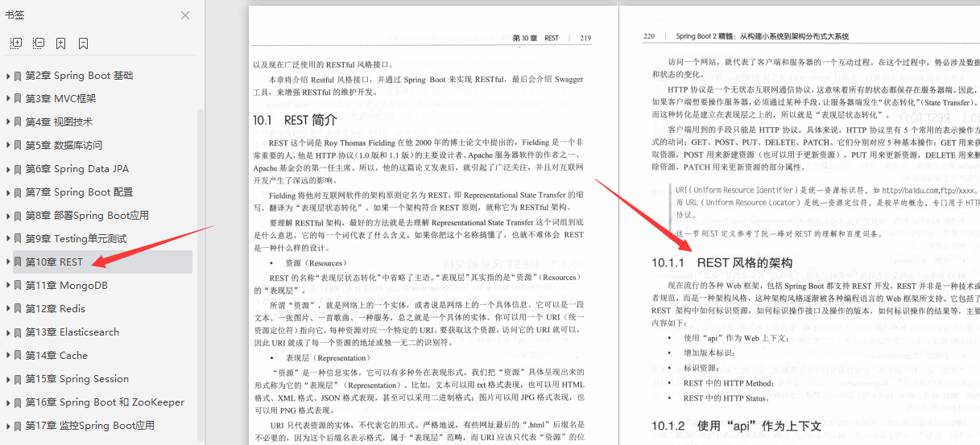Viewport: 980px width, 445px height.
Task: Click the bookmark icon beside 第10章 REST
Action: point(18,262)
